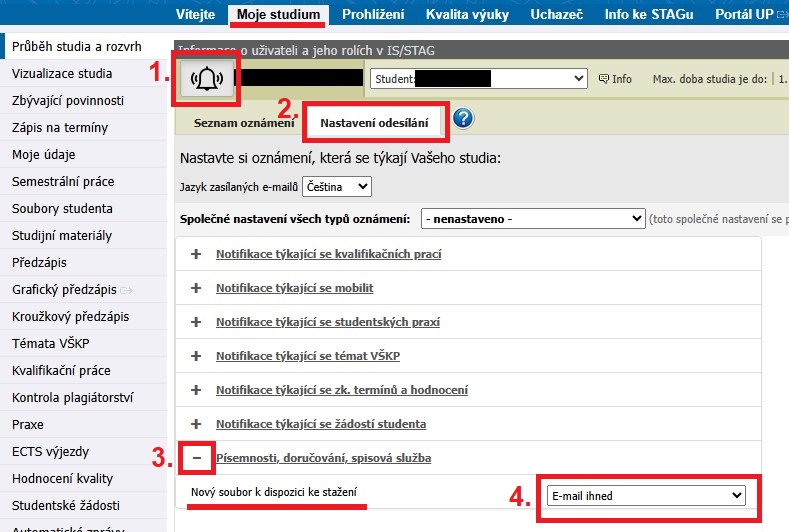Viewport: 789px width, 532px height.
Task: Open the blue help question mark icon
Action: [463, 119]
